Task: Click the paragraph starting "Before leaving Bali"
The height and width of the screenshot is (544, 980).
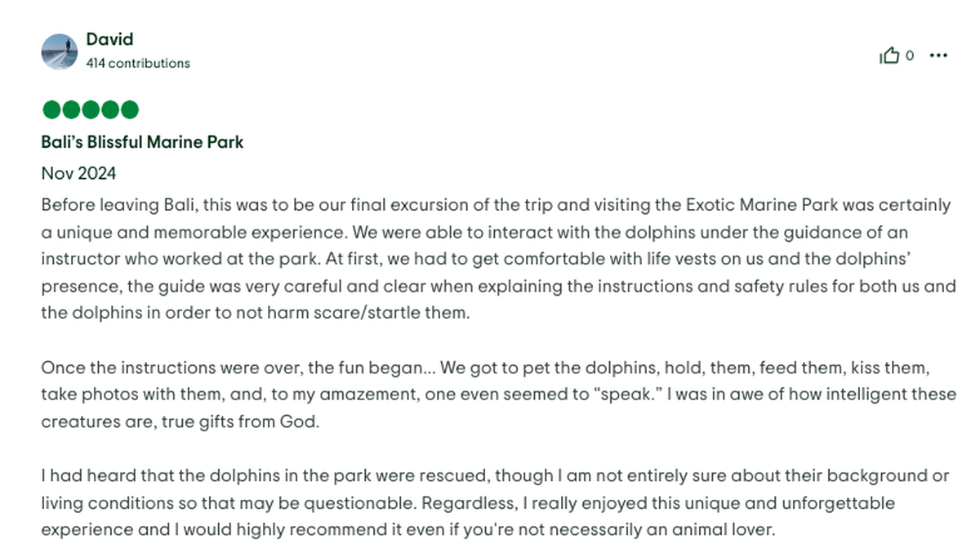Action: [x=490, y=258]
